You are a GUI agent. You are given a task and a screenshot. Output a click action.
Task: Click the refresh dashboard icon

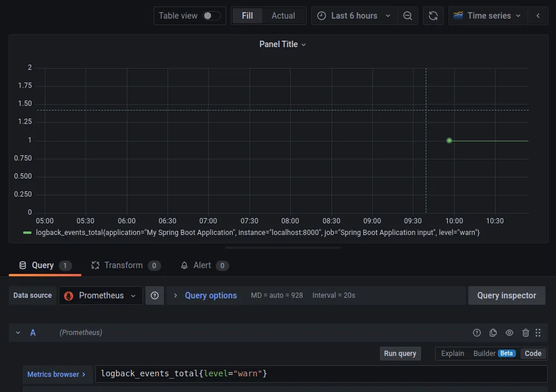point(433,16)
